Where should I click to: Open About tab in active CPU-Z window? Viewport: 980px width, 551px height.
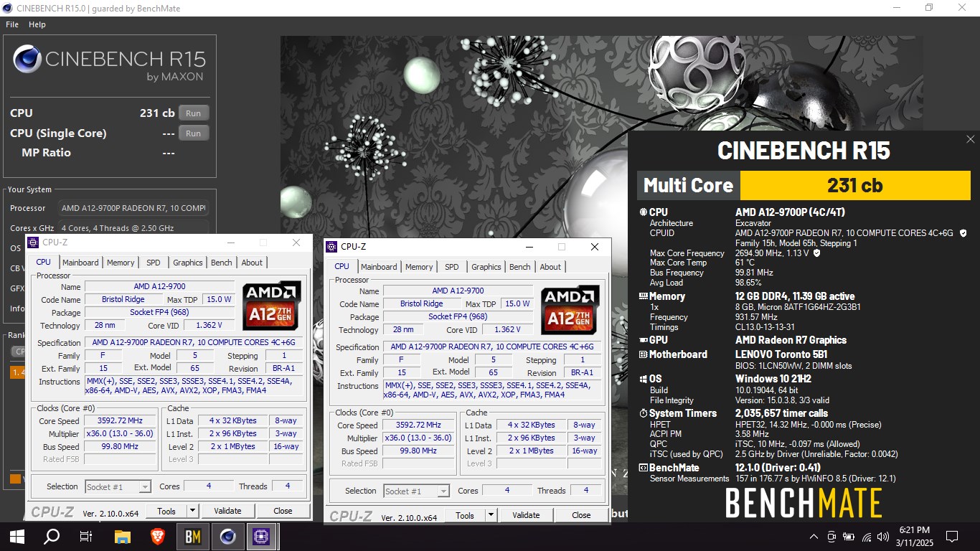550,267
